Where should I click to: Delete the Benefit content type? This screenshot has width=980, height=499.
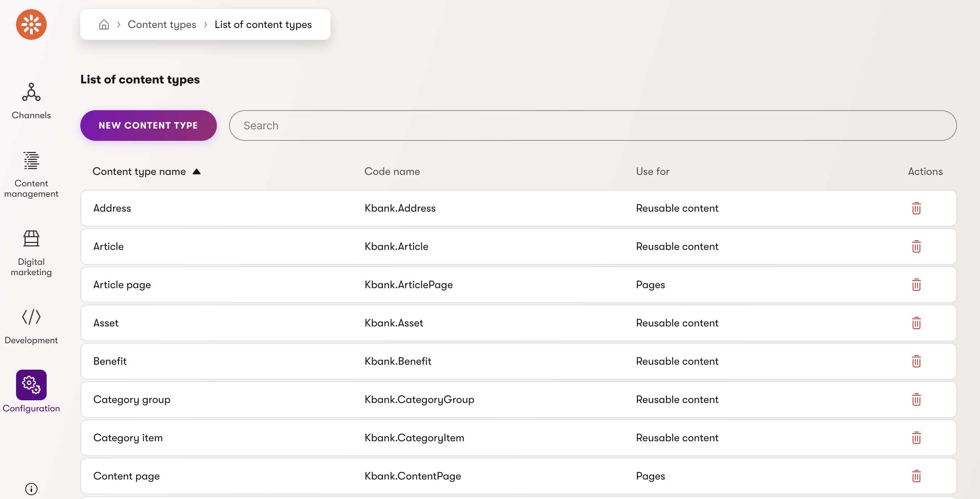pos(916,361)
